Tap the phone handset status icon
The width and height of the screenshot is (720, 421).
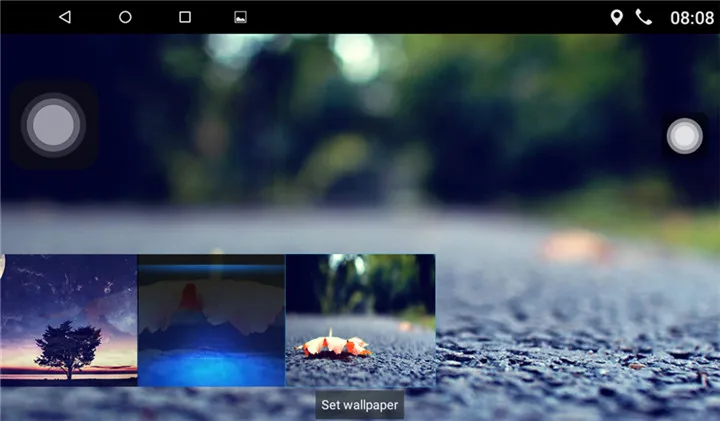643,17
